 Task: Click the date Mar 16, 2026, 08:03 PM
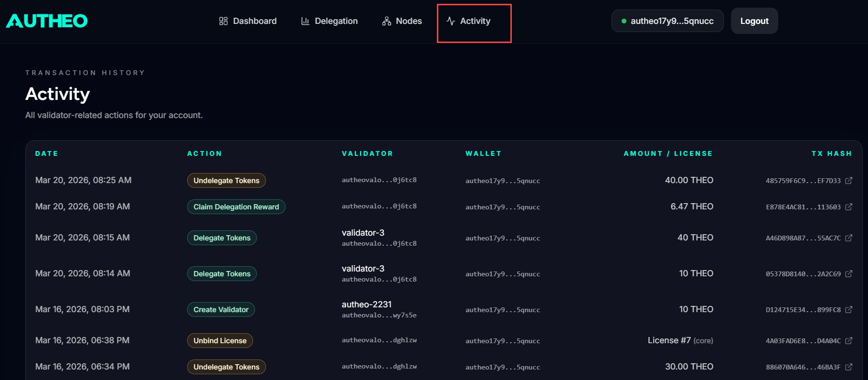tap(82, 309)
